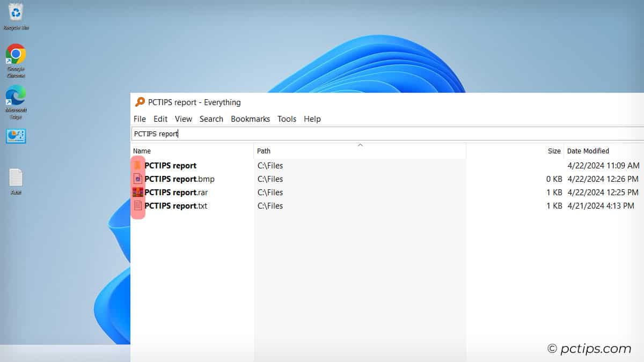Viewport: 644px width, 362px height.
Task: Sort by the Date Modified column header
Action: tap(588, 151)
